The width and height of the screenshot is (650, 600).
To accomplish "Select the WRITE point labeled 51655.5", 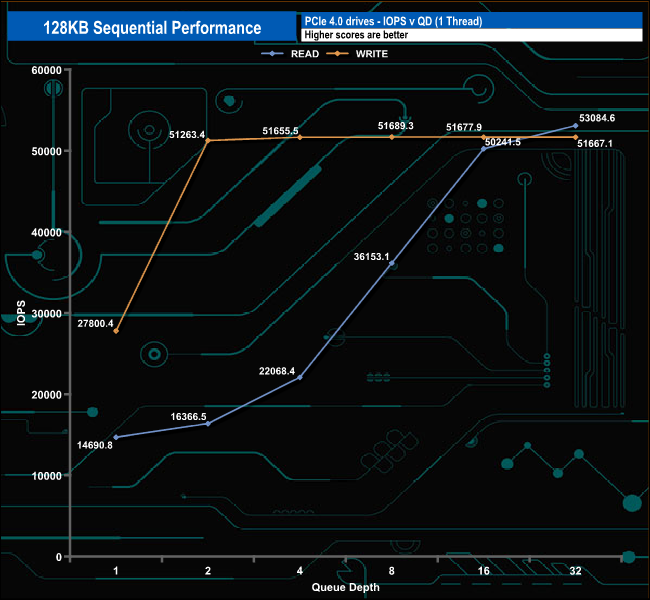I will click(300, 137).
